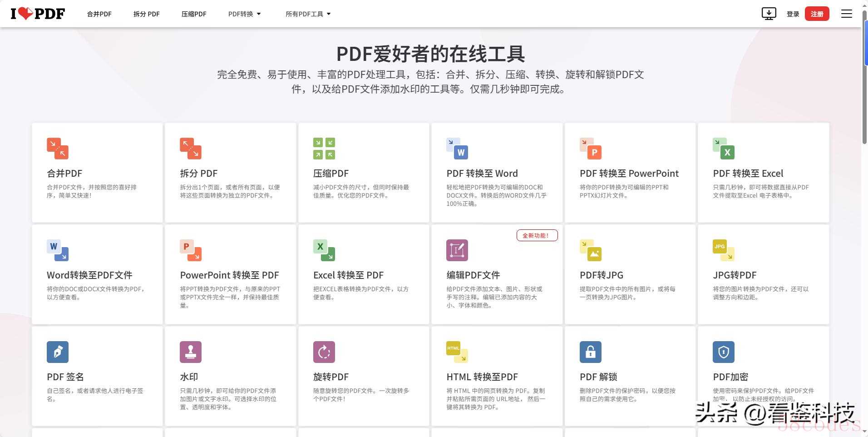Click the 全新功能! badge
The image size is (868, 437).
coord(537,235)
